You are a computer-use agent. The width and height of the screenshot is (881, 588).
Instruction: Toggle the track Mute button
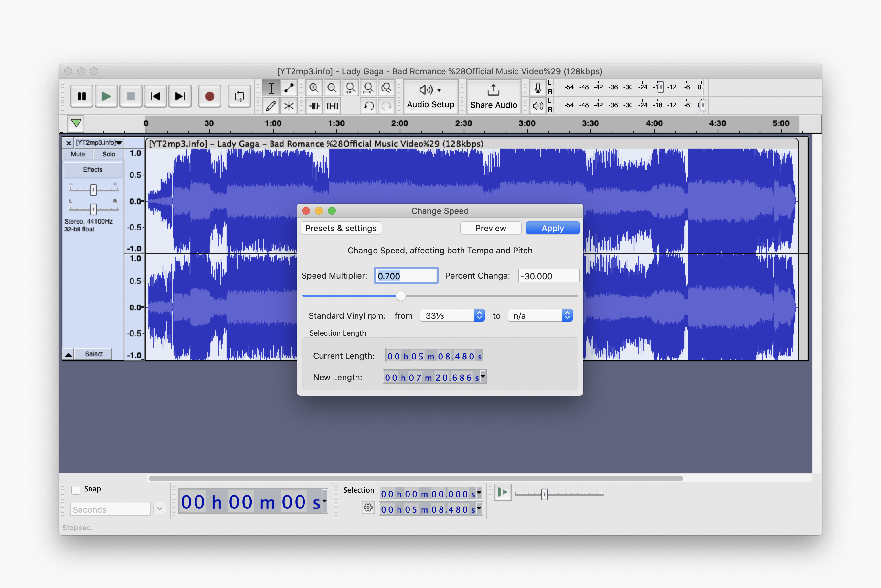pos(78,154)
